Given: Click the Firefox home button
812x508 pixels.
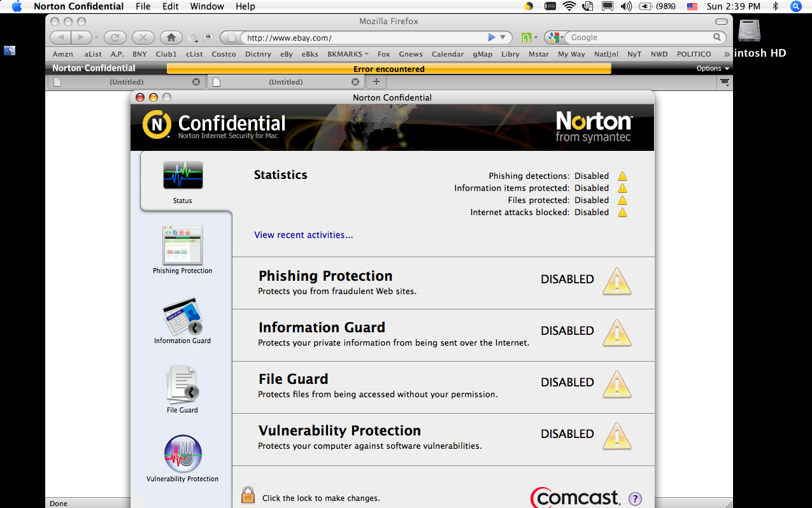Looking at the screenshot, I should 171,38.
